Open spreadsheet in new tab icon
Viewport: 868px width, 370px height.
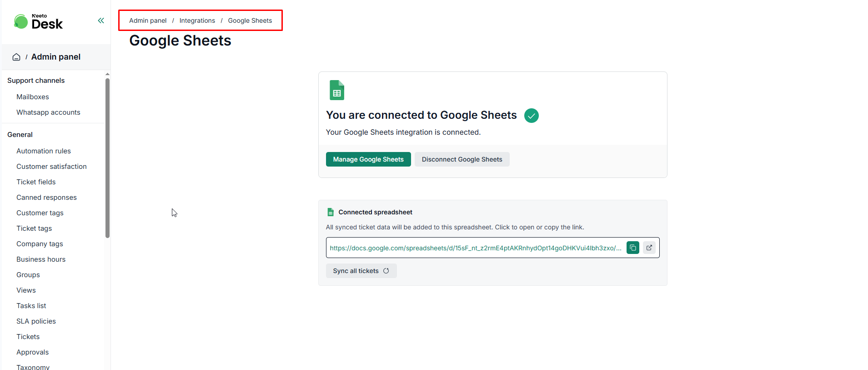pos(649,248)
